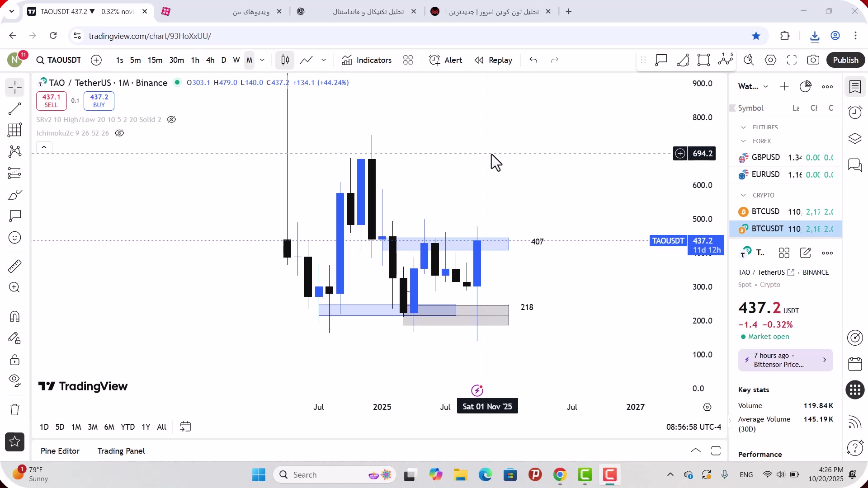868x488 pixels.
Task: Click the BUY 437.2 button
Action: (x=99, y=101)
